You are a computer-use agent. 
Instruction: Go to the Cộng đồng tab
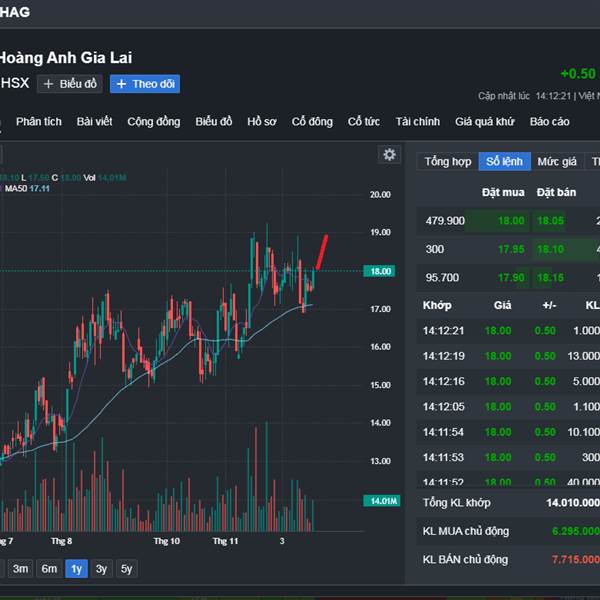[154, 121]
